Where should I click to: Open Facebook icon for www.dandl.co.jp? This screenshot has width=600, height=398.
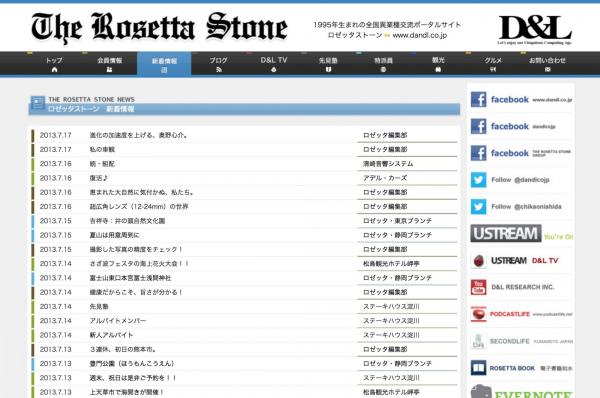pos(478,100)
